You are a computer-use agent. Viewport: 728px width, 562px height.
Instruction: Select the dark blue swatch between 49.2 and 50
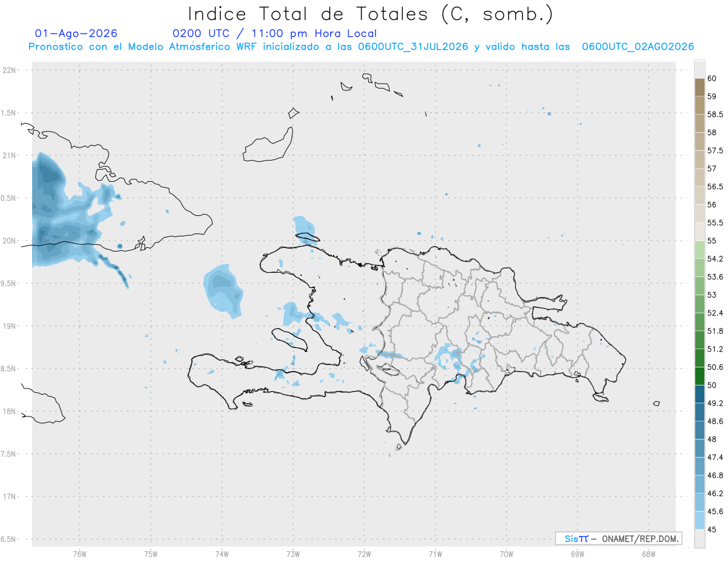pyautogui.click(x=699, y=394)
